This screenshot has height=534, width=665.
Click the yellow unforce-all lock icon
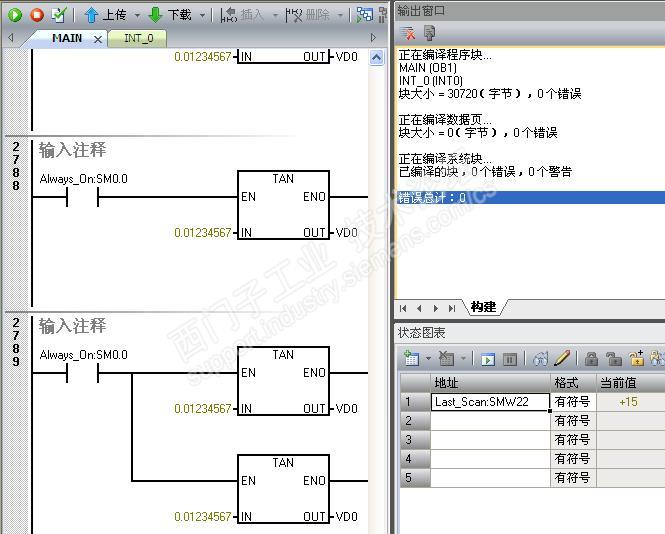point(637,358)
